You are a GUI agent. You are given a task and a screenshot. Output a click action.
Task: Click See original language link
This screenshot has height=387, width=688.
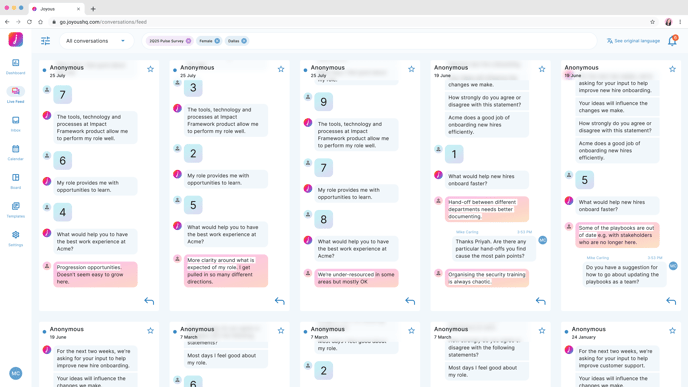633,41
